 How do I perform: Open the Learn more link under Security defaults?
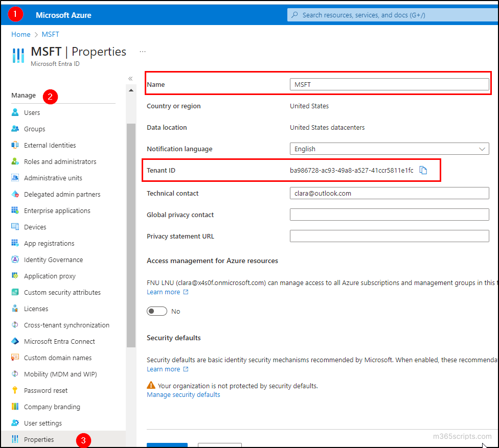pos(163,369)
